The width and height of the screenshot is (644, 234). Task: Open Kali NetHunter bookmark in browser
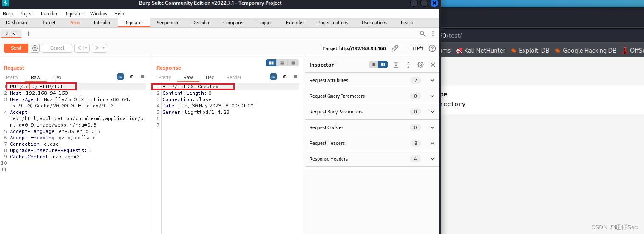pyautogui.click(x=481, y=50)
